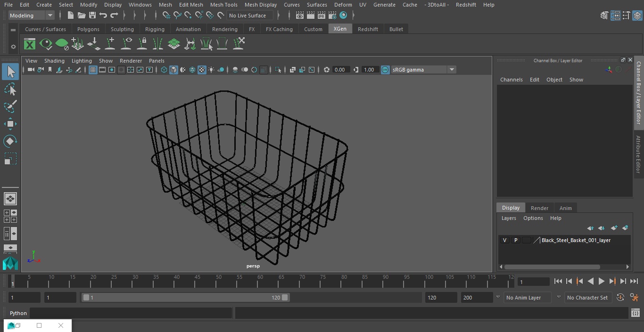Open the sRGB gamma view transform dropdown

coord(423,70)
